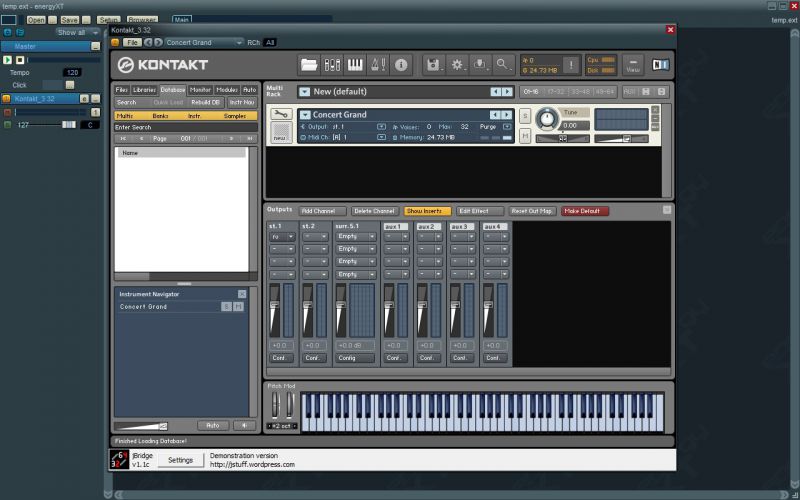Image resolution: width=800 pixels, height=500 pixels.
Task: Toggle Show Inserts in Outputs section
Action: pos(427,211)
